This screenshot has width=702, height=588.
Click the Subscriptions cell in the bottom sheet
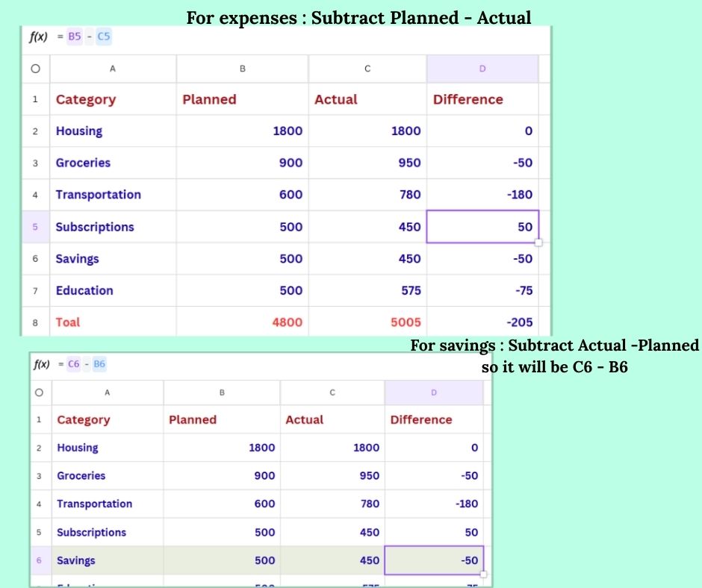[108, 532]
